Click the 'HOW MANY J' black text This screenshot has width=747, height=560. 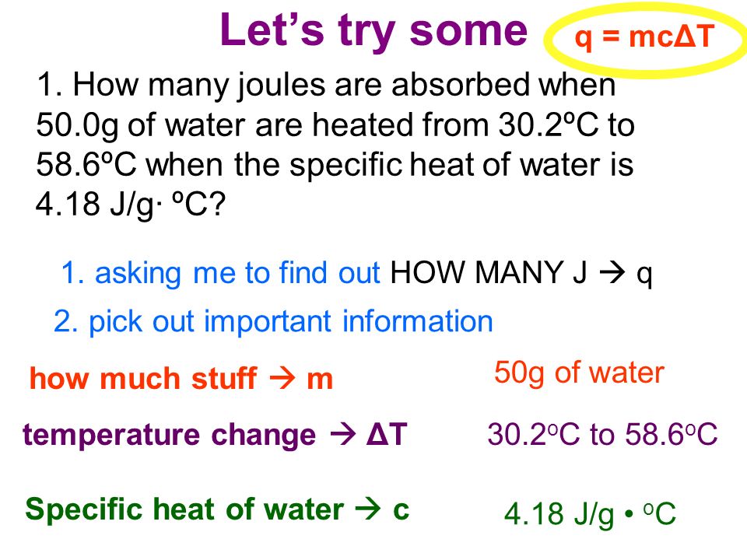point(489,273)
